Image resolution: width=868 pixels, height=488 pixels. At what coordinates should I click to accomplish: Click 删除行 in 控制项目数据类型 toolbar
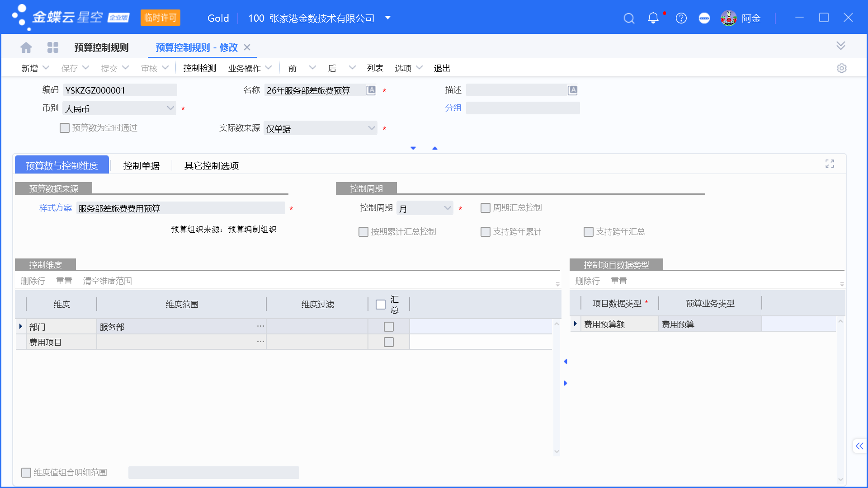(587, 281)
